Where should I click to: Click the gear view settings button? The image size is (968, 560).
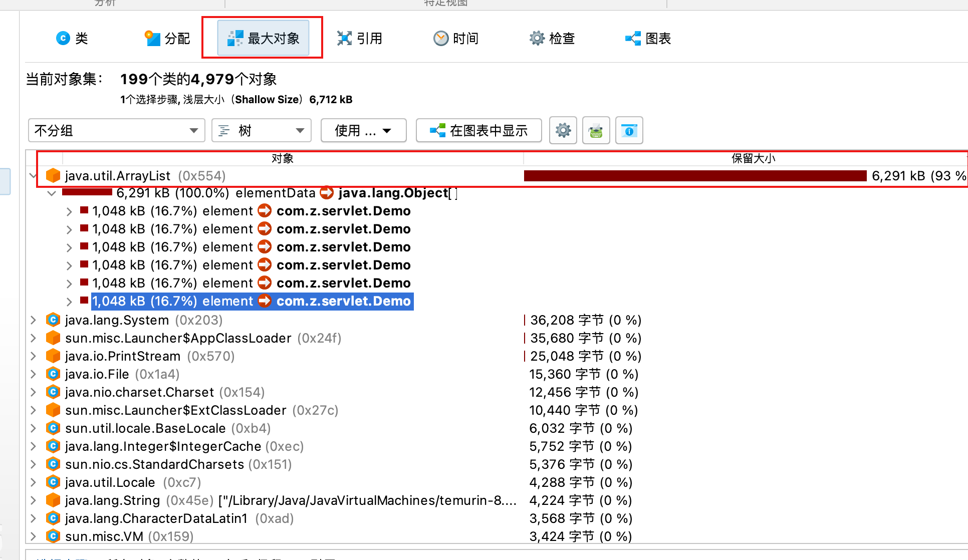pyautogui.click(x=563, y=131)
